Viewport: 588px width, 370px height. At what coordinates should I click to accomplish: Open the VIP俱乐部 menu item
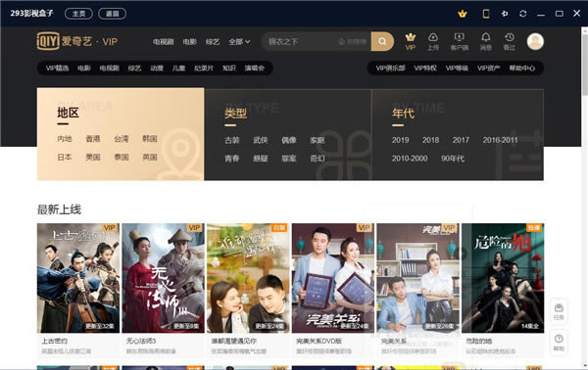coord(390,68)
